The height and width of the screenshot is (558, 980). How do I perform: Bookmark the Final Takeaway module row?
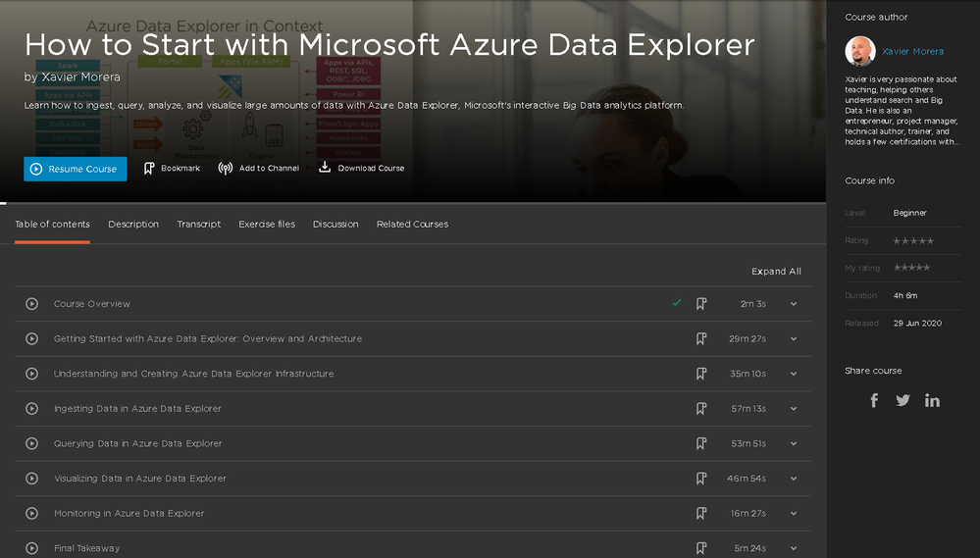[x=701, y=548]
